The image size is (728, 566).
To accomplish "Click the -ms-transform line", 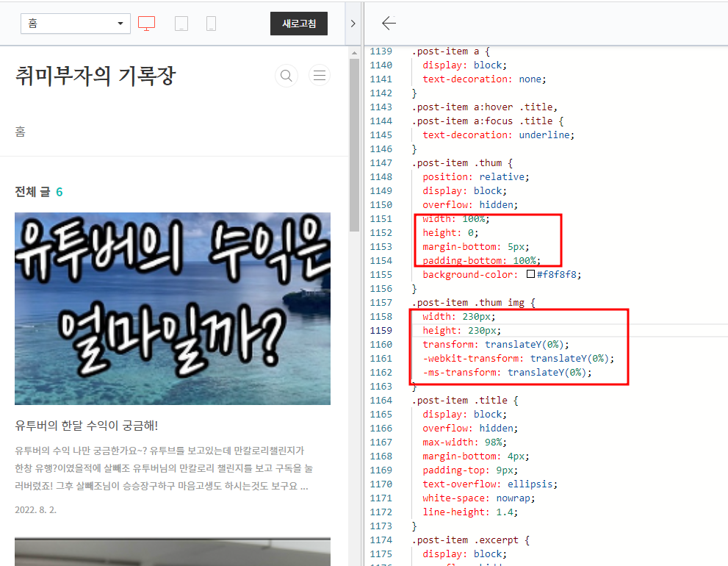I will click(507, 372).
